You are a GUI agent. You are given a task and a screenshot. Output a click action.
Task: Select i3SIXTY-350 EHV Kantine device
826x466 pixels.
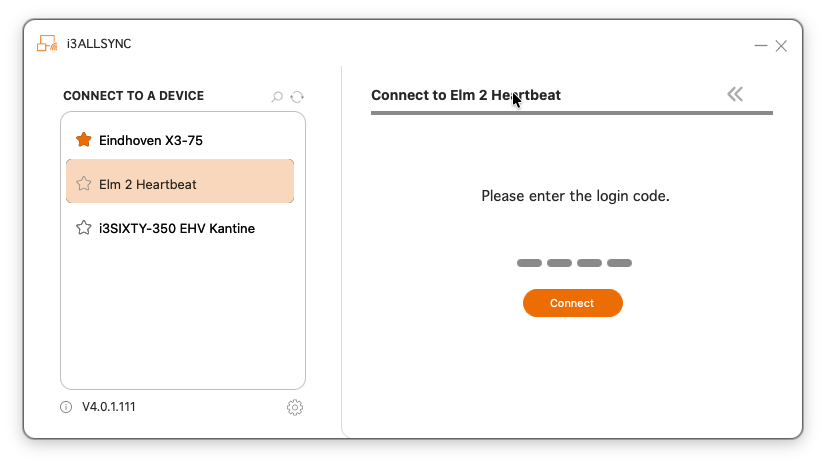click(x=177, y=228)
